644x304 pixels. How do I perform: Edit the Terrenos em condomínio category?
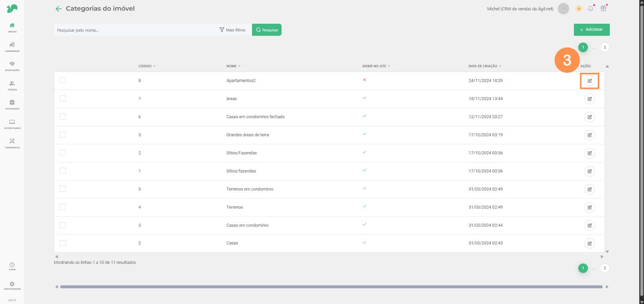[589, 189]
